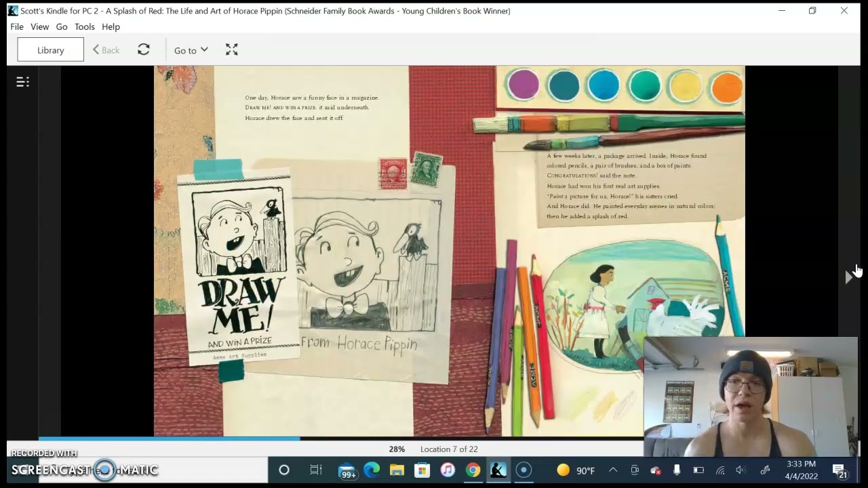Click the Kindle app taskbar icon

498,470
